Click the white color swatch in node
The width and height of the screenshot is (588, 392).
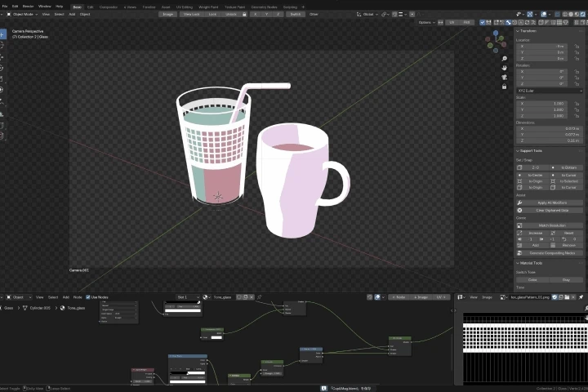[x=216, y=337]
